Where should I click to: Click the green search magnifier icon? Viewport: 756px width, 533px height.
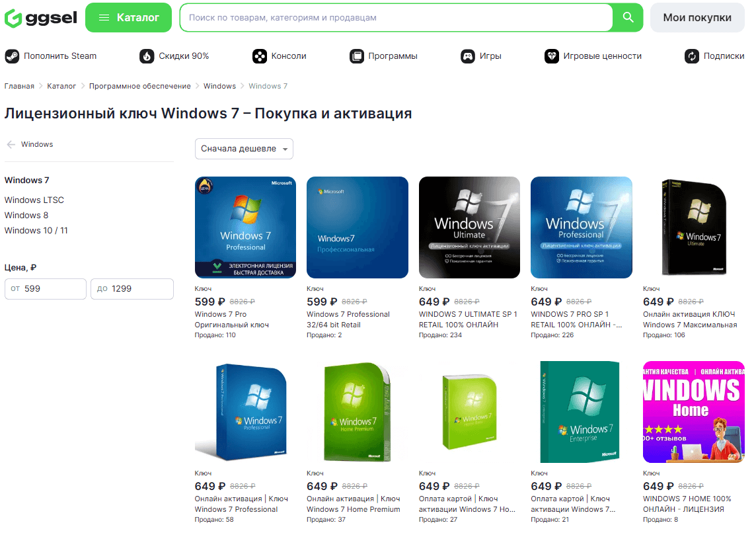pos(628,17)
